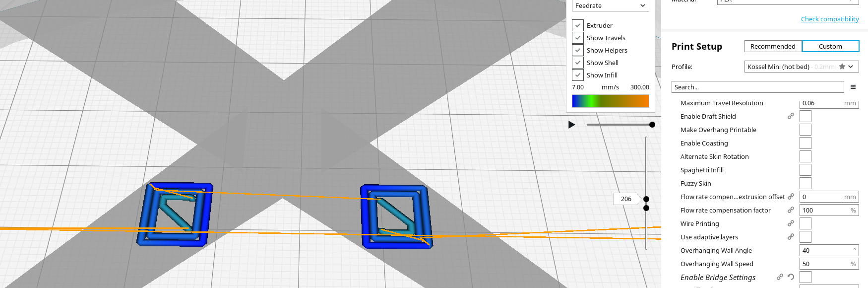Switch to Recommended print setup

[x=773, y=46]
